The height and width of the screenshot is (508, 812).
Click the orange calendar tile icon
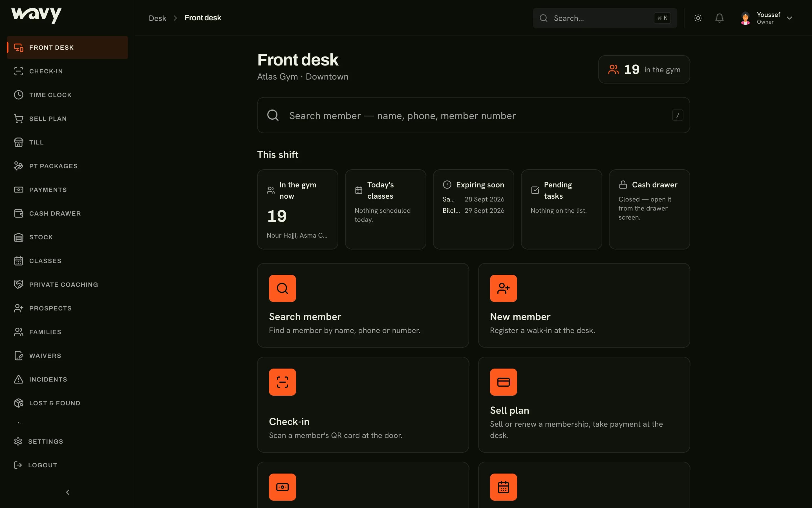[503, 487]
